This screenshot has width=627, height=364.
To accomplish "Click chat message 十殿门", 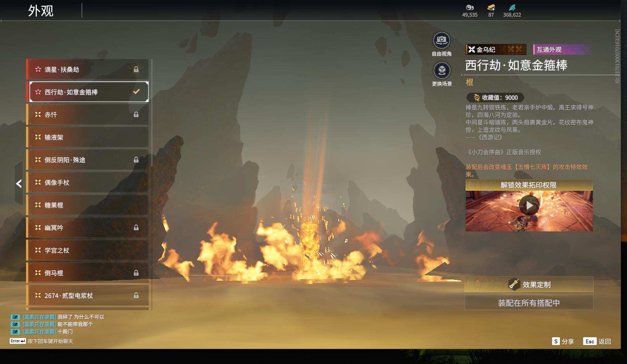I will [x=65, y=332].
